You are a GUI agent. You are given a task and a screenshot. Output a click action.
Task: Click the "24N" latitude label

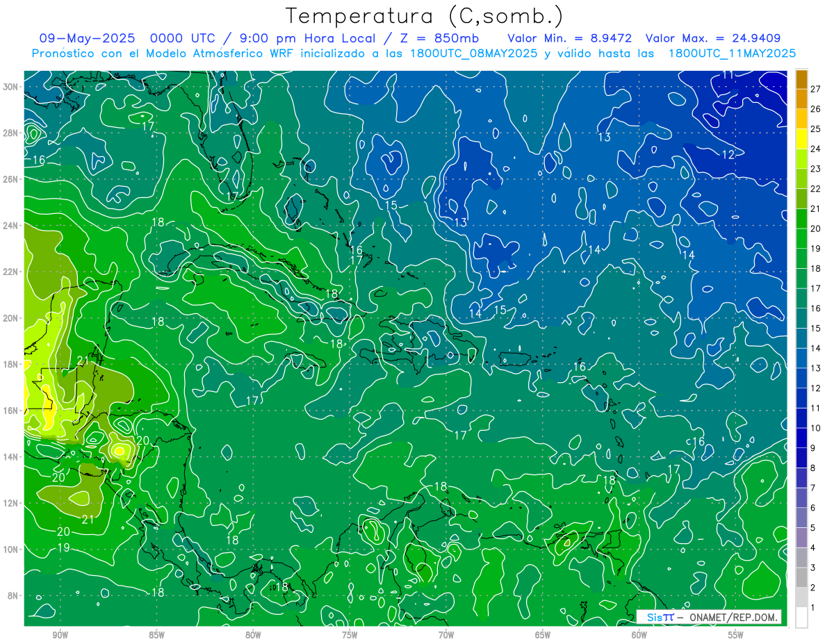[12, 226]
